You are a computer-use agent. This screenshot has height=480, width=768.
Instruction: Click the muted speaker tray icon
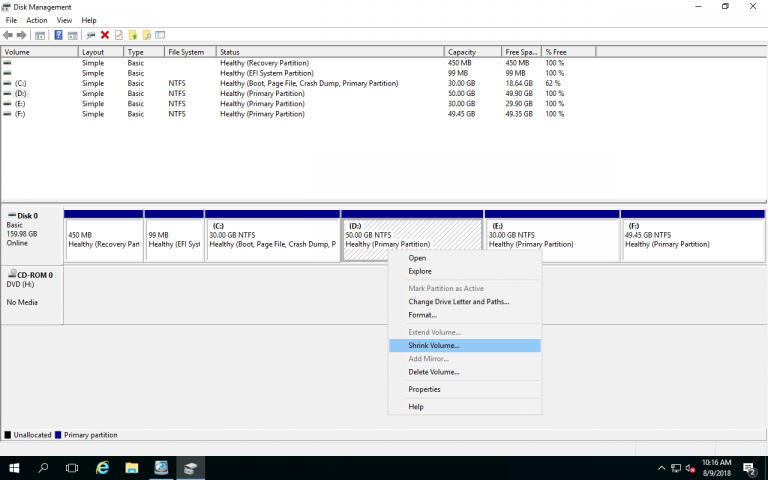coord(691,468)
